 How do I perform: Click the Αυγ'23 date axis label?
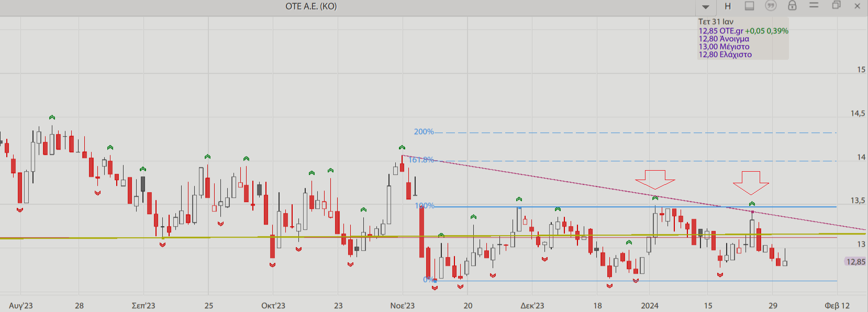21,306
